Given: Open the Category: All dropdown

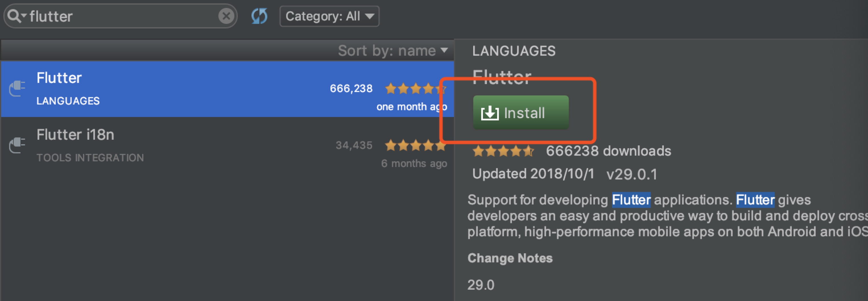Looking at the screenshot, I should pos(329,16).
